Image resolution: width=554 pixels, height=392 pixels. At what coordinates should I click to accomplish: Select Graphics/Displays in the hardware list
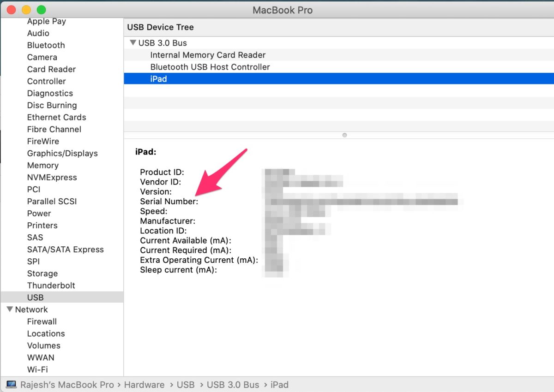pyautogui.click(x=62, y=153)
